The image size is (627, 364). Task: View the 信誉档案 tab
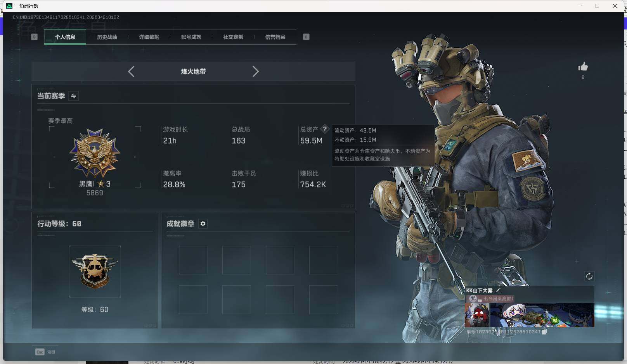275,37
